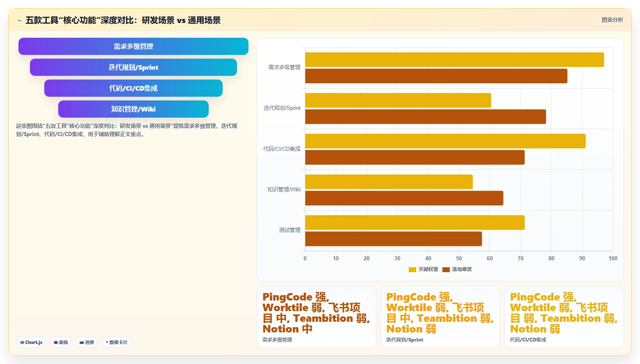This screenshot has height=364, width=640.
Task: Select the 代码/CI/CD集成 funnel bar
Action: pos(133,88)
